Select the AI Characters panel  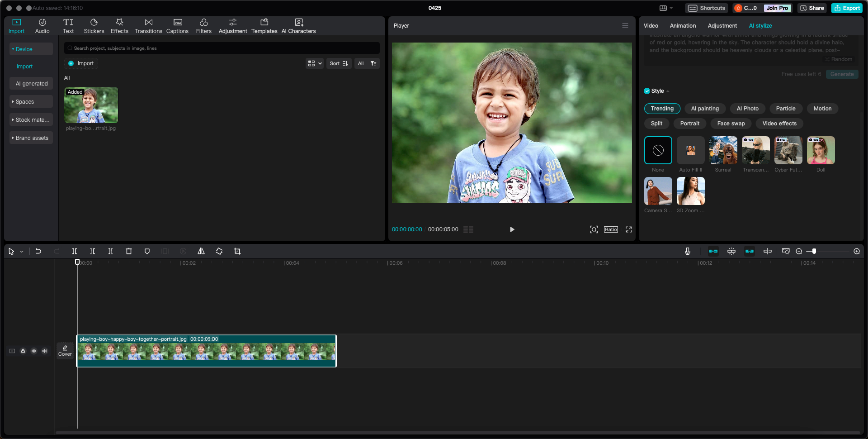pos(298,25)
